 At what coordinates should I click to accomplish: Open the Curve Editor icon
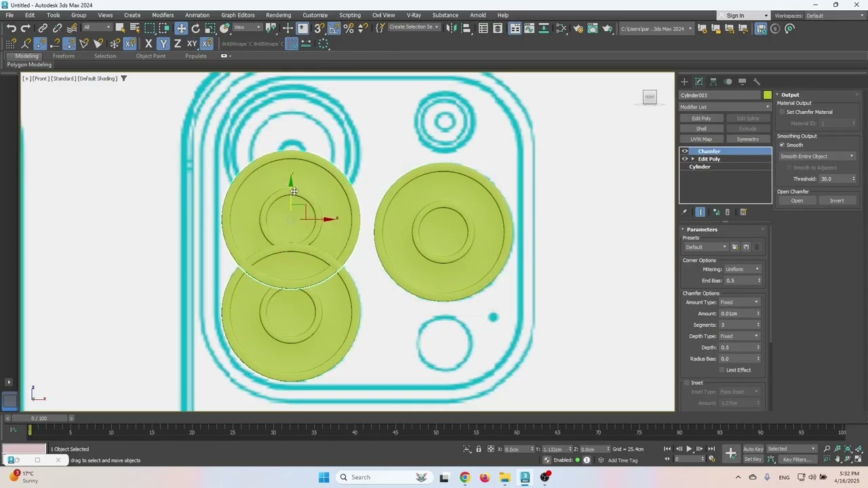click(x=529, y=28)
